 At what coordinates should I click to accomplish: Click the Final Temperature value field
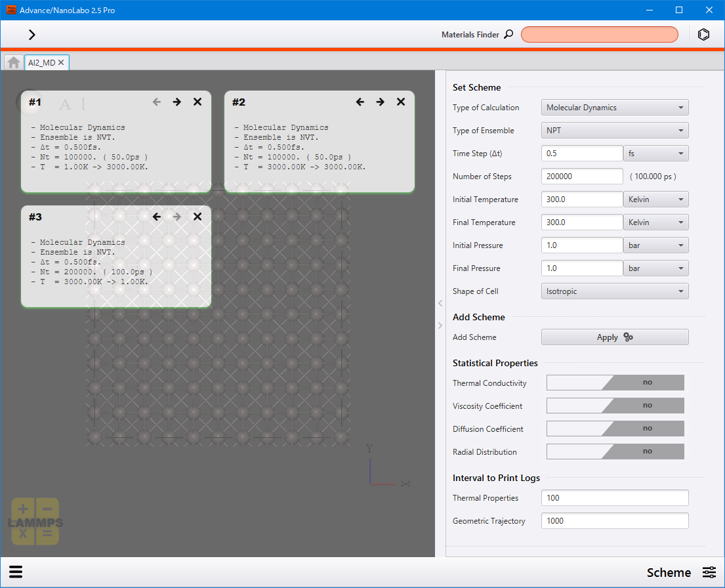click(x=582, y=222)
